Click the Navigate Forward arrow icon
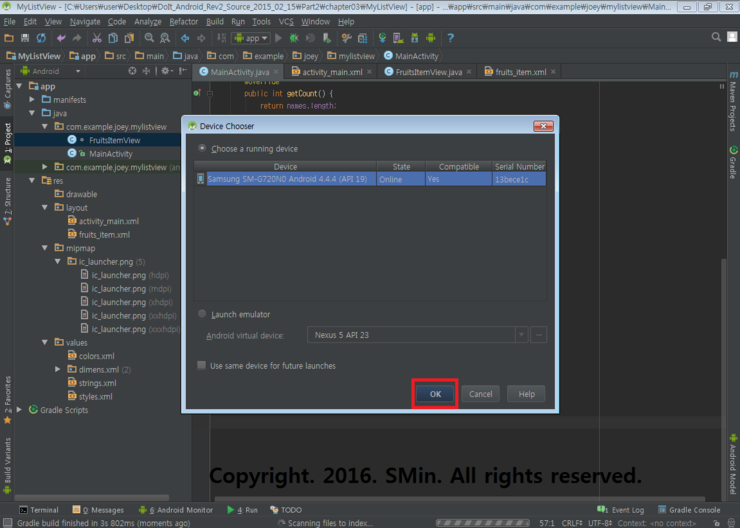740x528 pixels. click(201, 38)
